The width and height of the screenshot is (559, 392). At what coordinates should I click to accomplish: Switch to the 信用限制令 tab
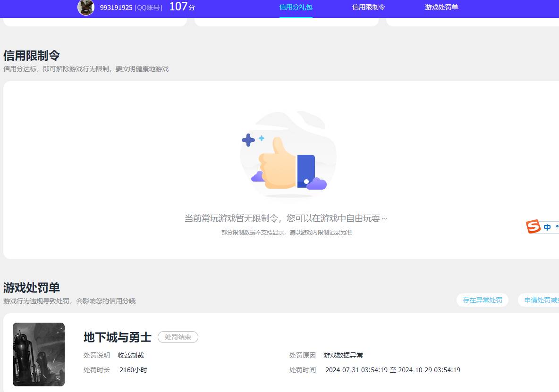click(x=368, y=7)
